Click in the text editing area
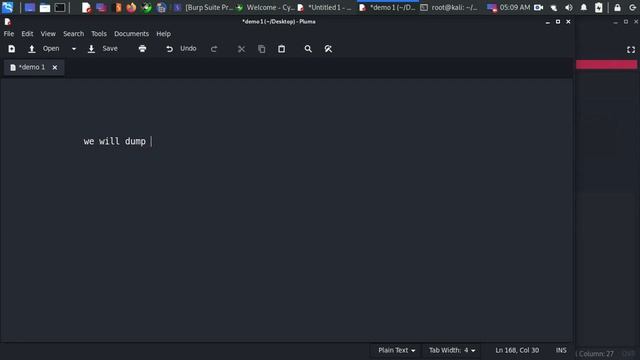The width and height of the screenshot is (640, 360). point(286,210)
